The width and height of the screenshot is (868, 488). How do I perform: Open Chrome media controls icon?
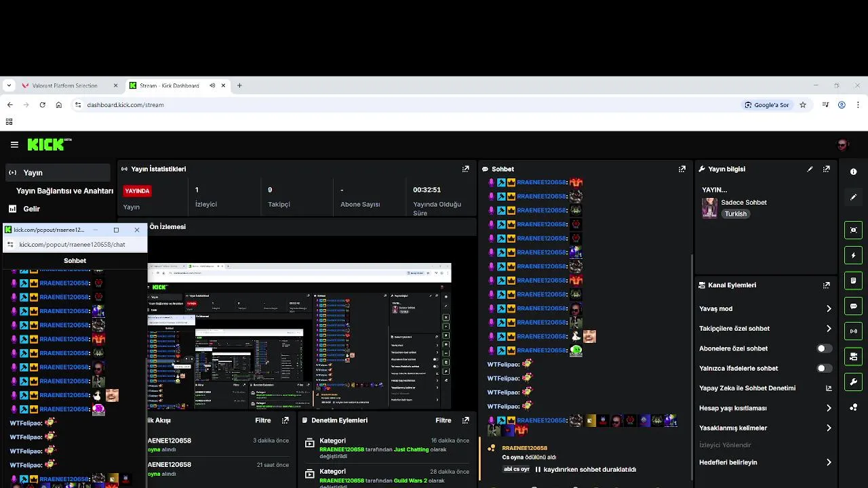coord(825,105)
